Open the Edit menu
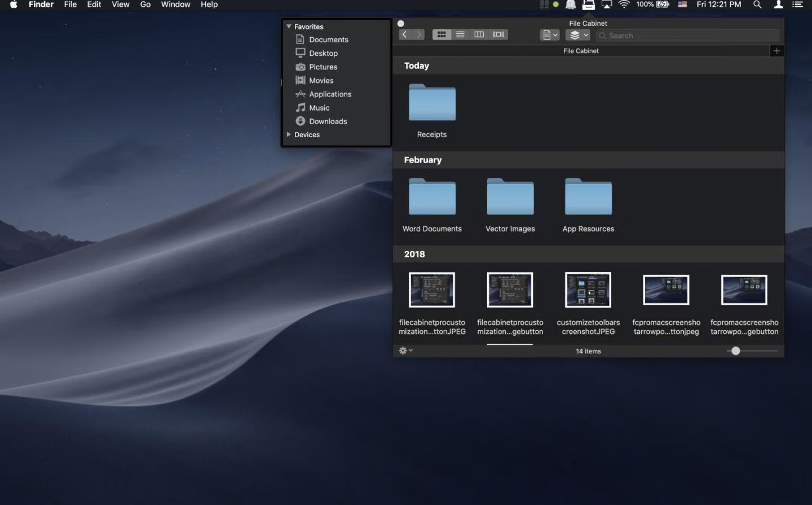The width and height of the screenshot is (812, 505). [x=94, y=5]
